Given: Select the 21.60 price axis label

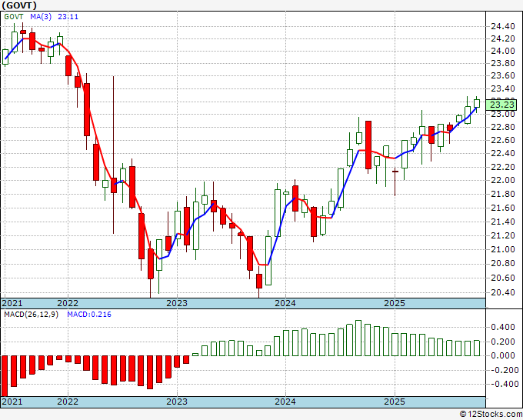Looking at the screenshot, I should tap(503, 208).
